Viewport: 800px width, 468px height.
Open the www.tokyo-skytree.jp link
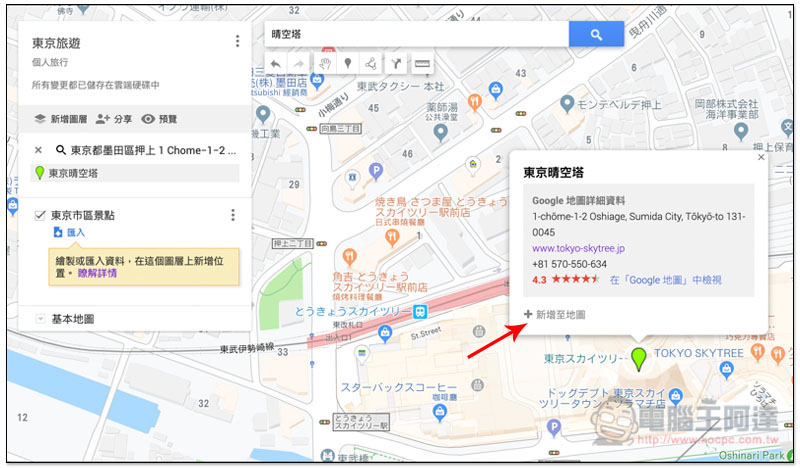click(578, 249)
